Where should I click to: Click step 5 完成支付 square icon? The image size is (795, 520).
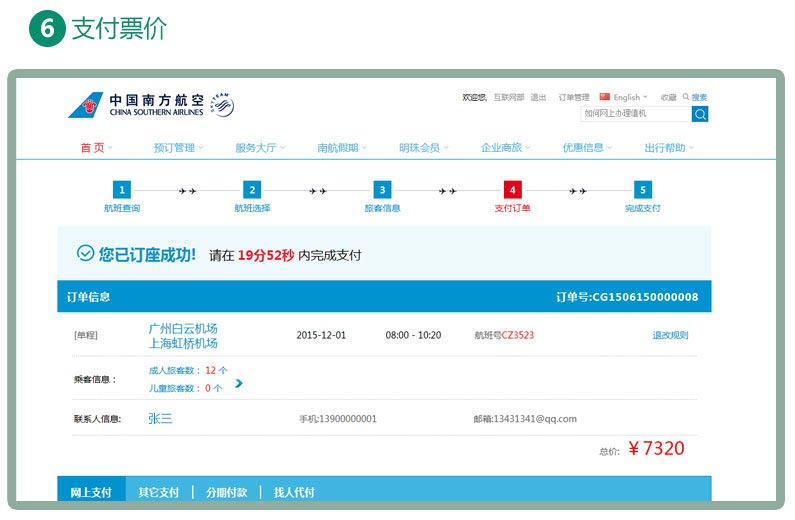[642, 190]
